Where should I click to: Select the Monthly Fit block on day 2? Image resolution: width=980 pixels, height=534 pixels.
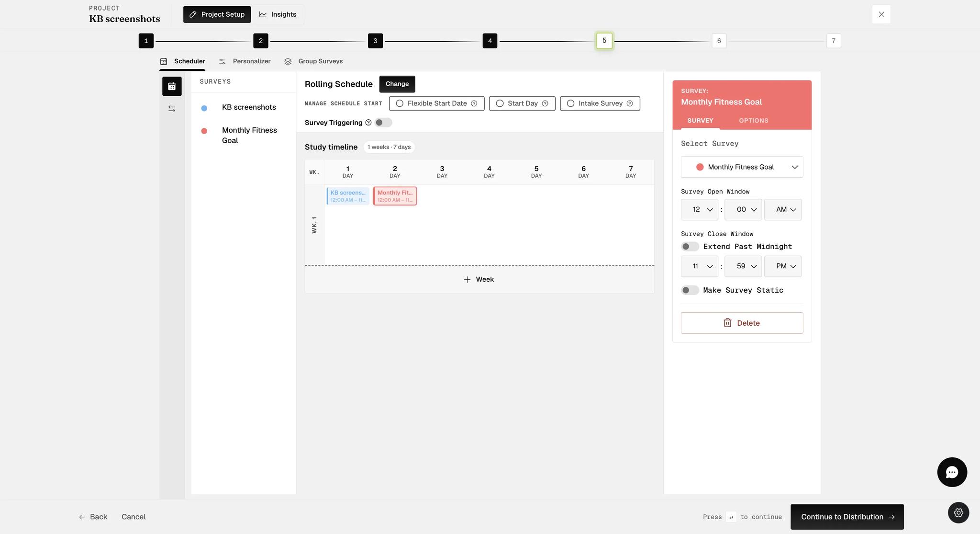click(395, 196)
